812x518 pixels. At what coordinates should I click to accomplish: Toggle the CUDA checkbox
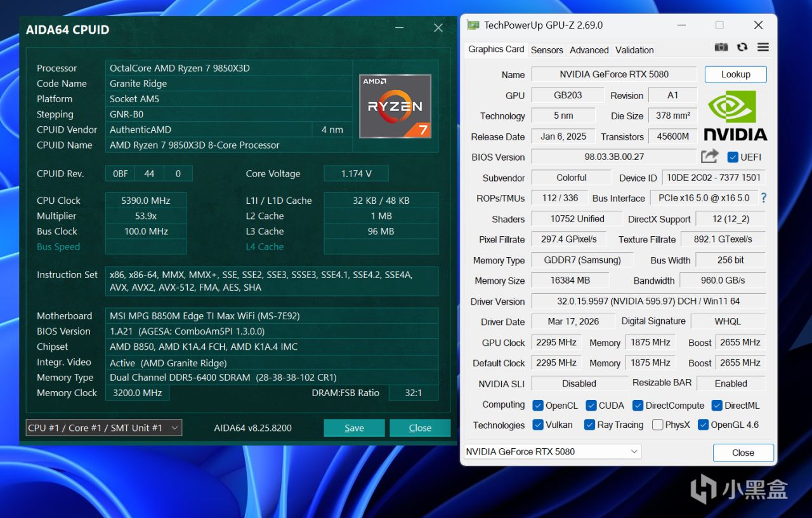[x=591, y=406]
